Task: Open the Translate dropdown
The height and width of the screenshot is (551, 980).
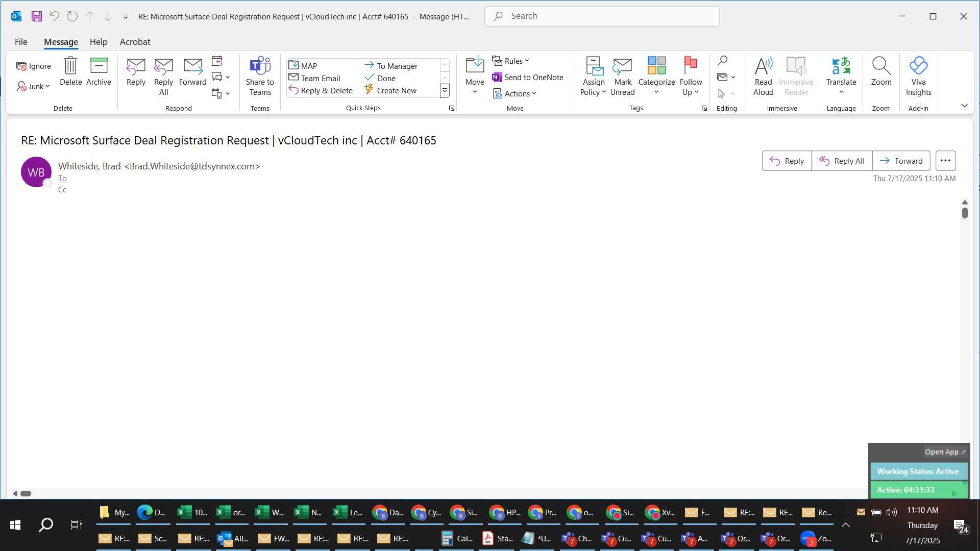Action: 841,76
